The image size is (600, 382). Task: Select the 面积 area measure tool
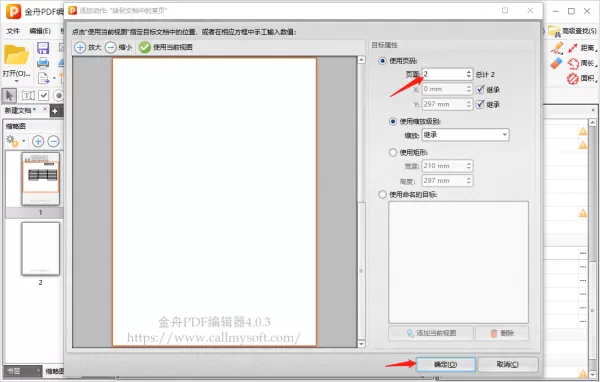point(582,78)
